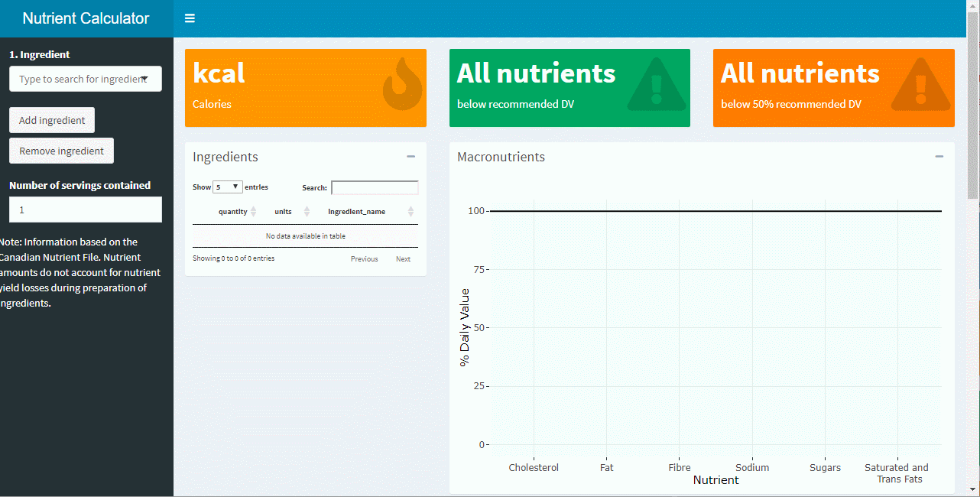Click the Macronutrients panel title
Image resolution: width=980 pixels, height=497 pixels.
point(501,157)
